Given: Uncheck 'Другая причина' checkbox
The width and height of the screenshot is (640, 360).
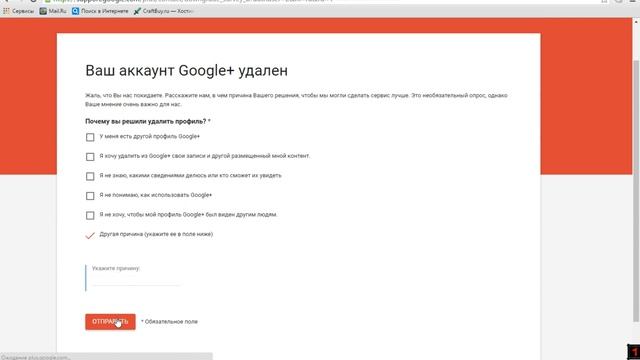Looking at the screenshot, I should pos(90,236).
